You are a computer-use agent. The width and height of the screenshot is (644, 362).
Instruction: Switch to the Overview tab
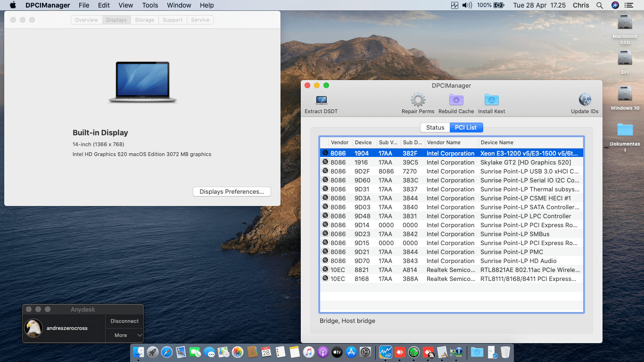[x=86, y=20]
